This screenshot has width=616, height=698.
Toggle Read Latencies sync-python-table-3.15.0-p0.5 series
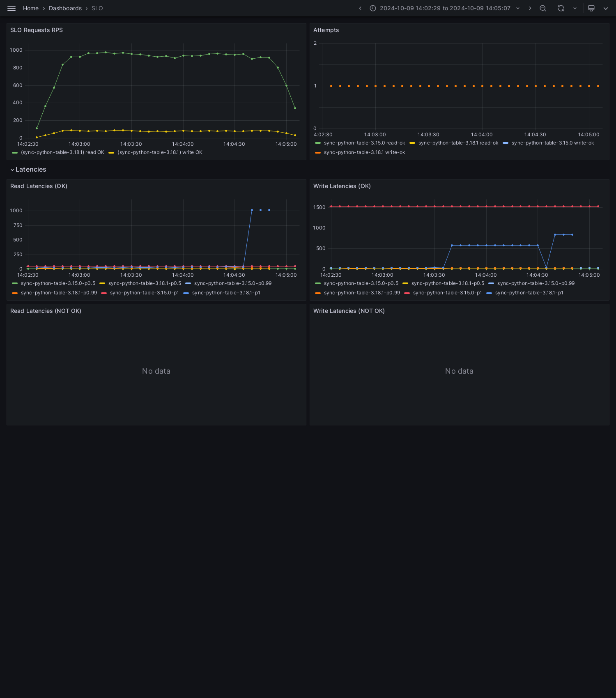pos(58,283)
